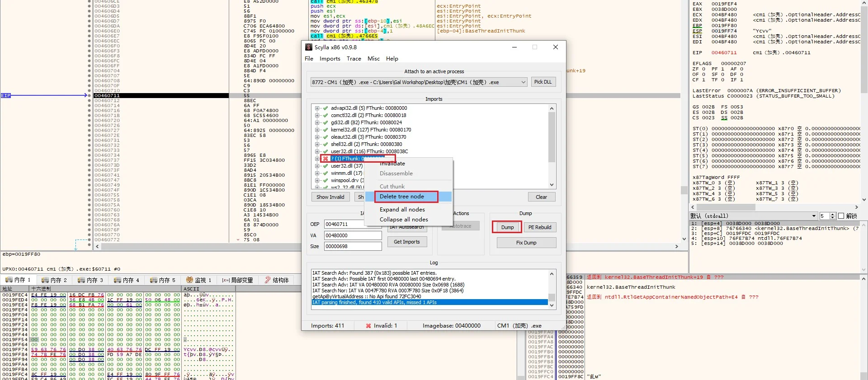Screen dimensions: 868x380
Task: Click green check icon beside gdi32.dll
Action: (x=325, y=122)
